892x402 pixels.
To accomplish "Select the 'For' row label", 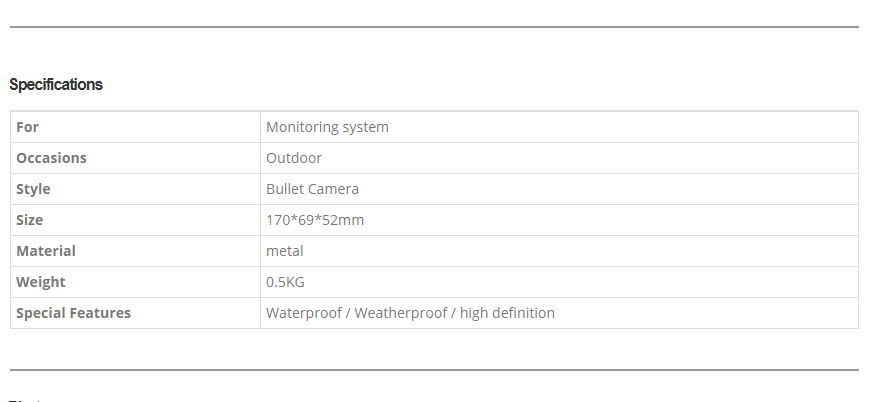I will tap(28, 127).
